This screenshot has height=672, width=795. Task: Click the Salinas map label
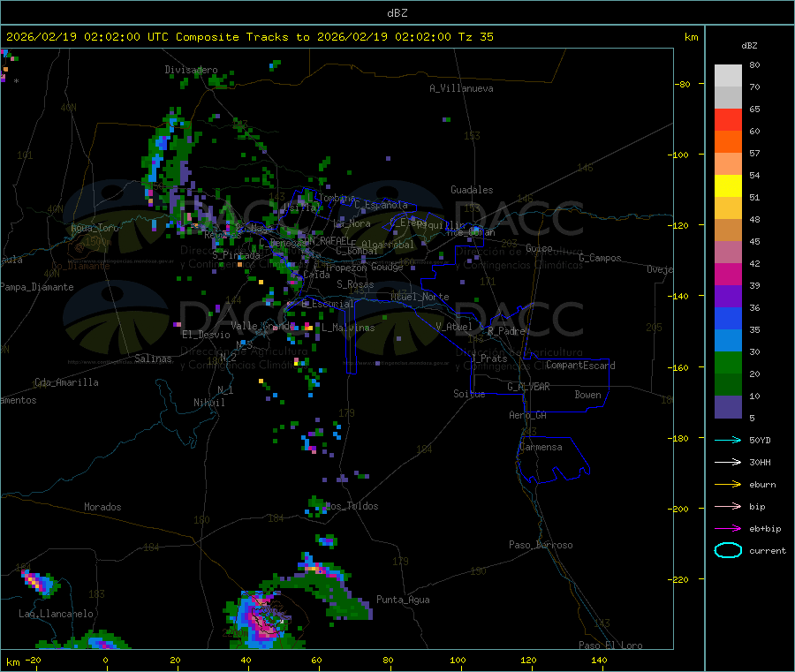[x=153, y=359]
